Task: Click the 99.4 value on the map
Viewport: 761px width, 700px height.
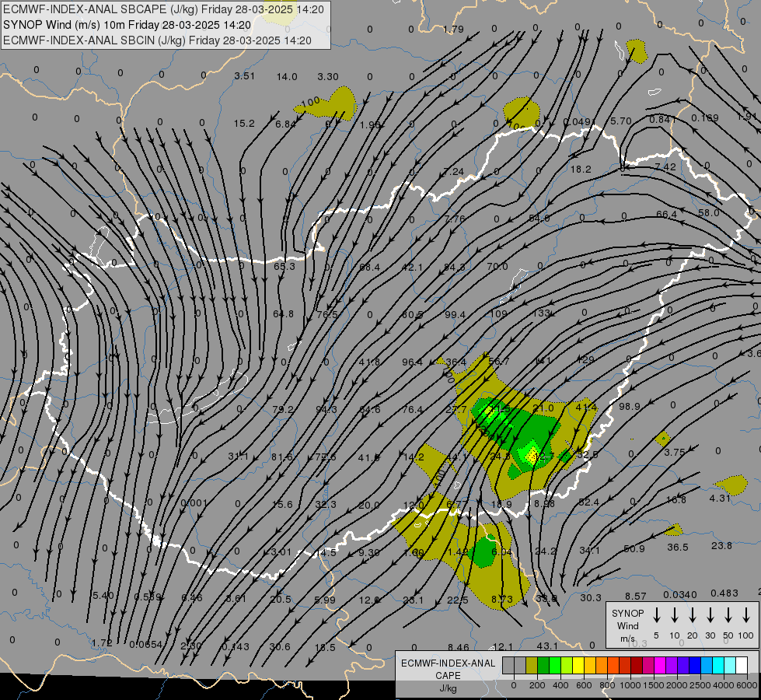Action: coord(455,315)
